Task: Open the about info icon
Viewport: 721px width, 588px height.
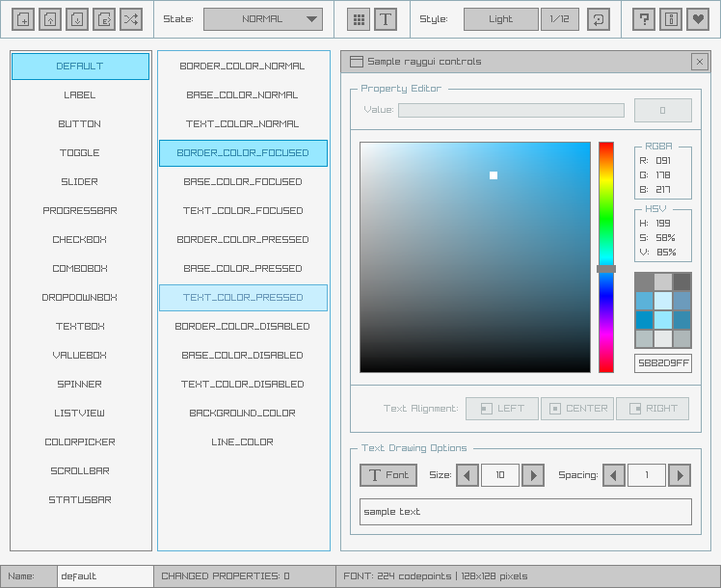Action: click(x=671, y=19)
